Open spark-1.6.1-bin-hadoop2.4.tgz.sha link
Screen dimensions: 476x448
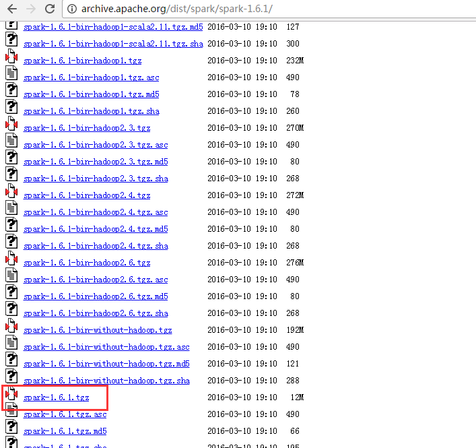[x=96, y=247]
